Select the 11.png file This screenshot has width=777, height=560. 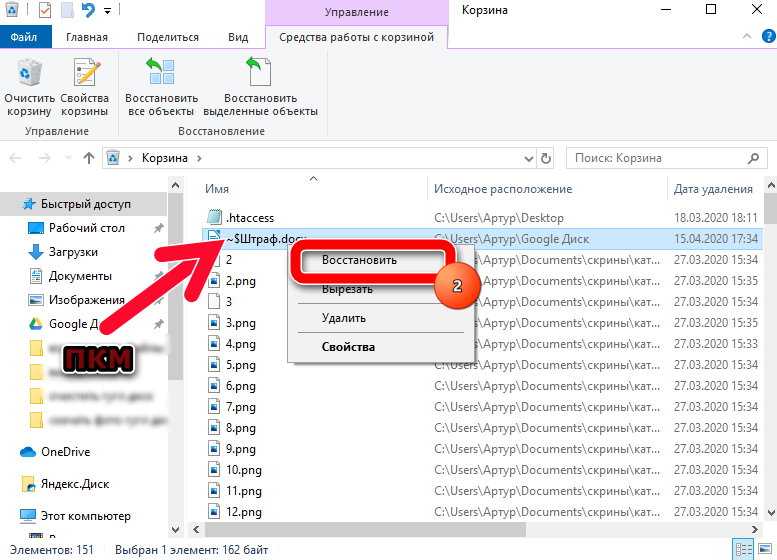244,491
